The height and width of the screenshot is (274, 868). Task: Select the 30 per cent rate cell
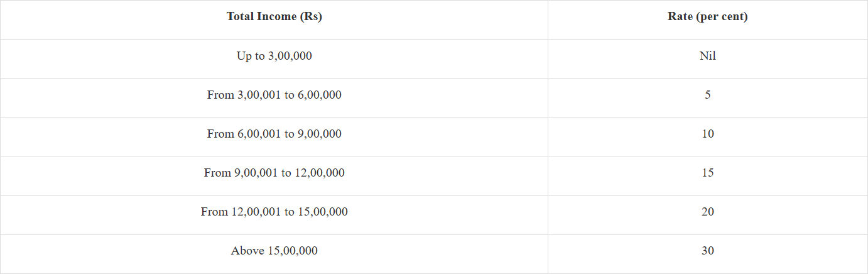click(708, 253)
